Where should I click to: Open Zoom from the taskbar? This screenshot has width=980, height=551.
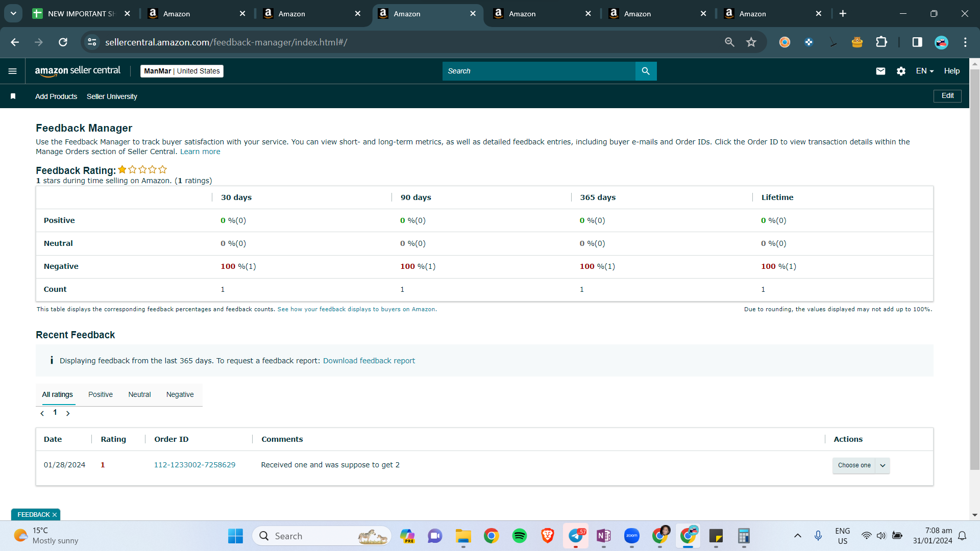point(632,536)
